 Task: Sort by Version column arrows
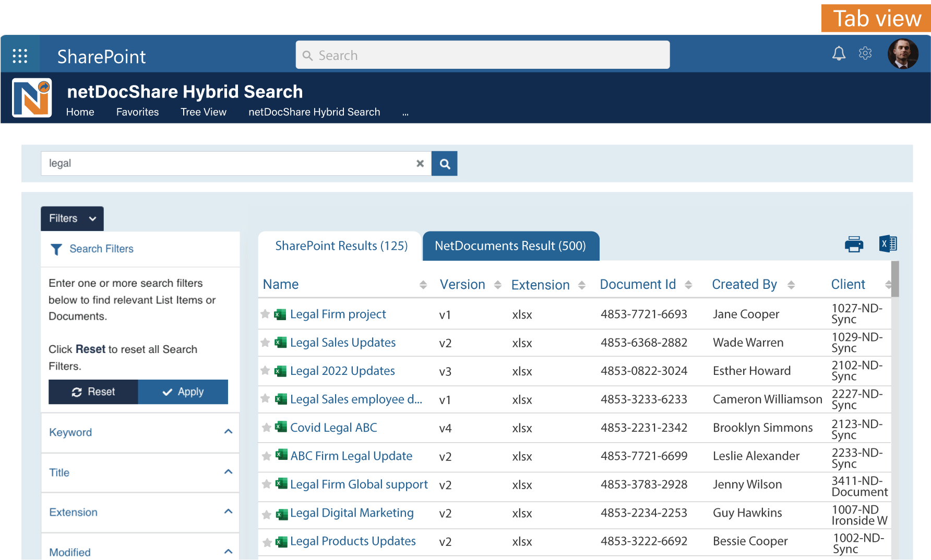498,285
